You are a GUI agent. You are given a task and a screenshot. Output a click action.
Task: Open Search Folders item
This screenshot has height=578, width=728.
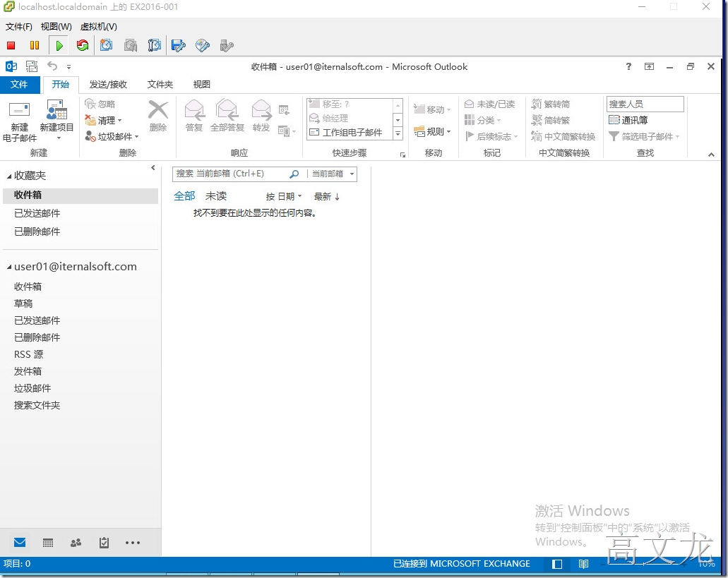[x=37, y=405]
